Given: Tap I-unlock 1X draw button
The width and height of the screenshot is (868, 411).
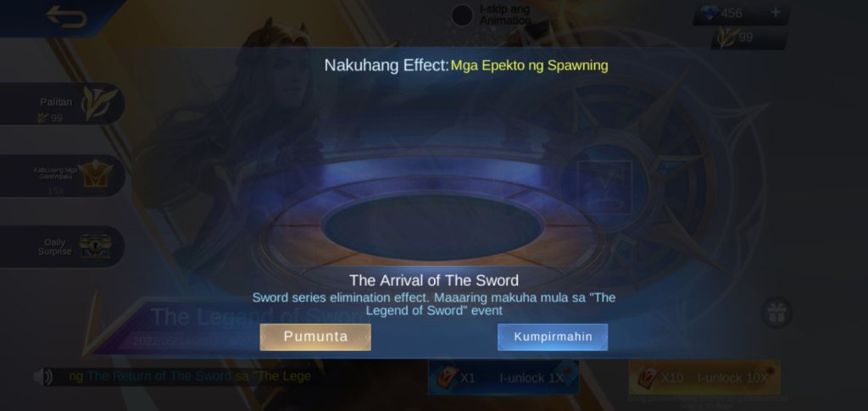Looking at the screenshot, I should tap(504, 378).
